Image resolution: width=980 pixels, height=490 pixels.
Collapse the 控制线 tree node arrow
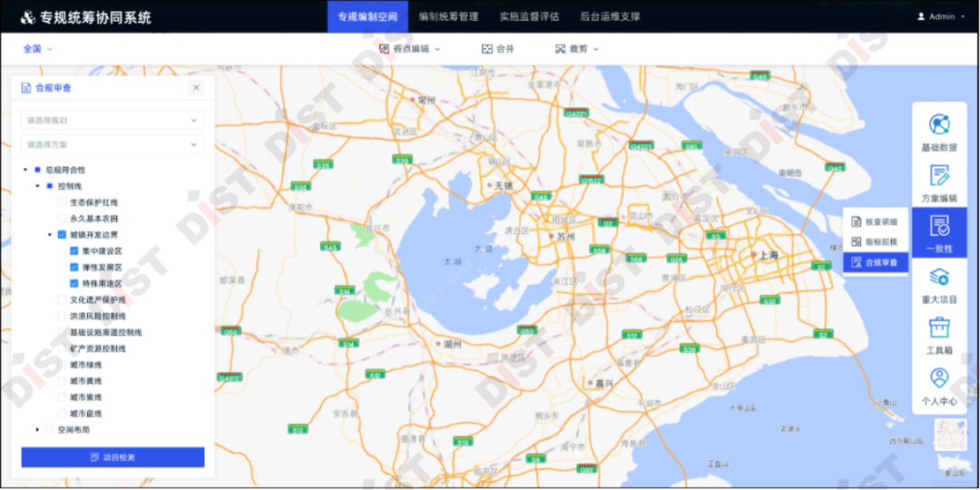point(37,186)
